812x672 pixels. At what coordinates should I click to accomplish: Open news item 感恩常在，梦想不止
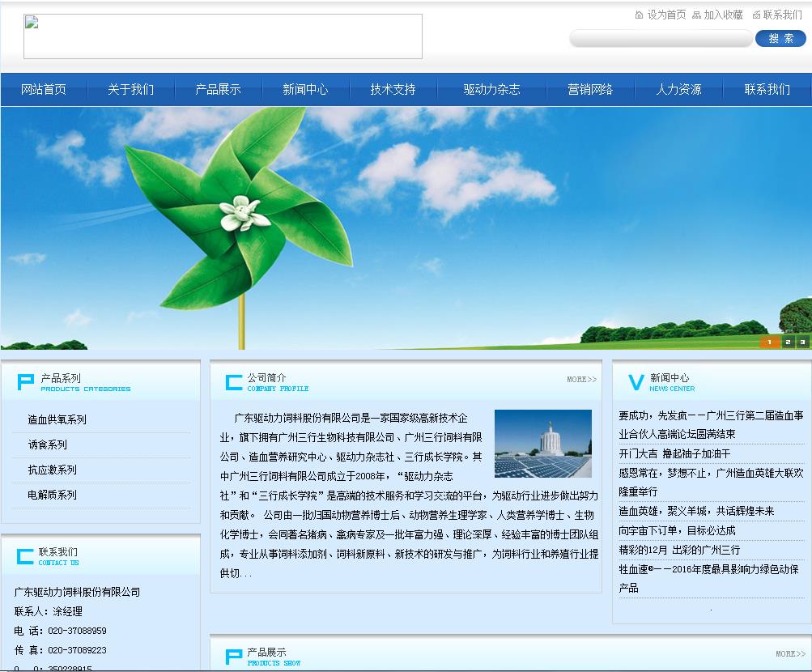pos(711,483)
